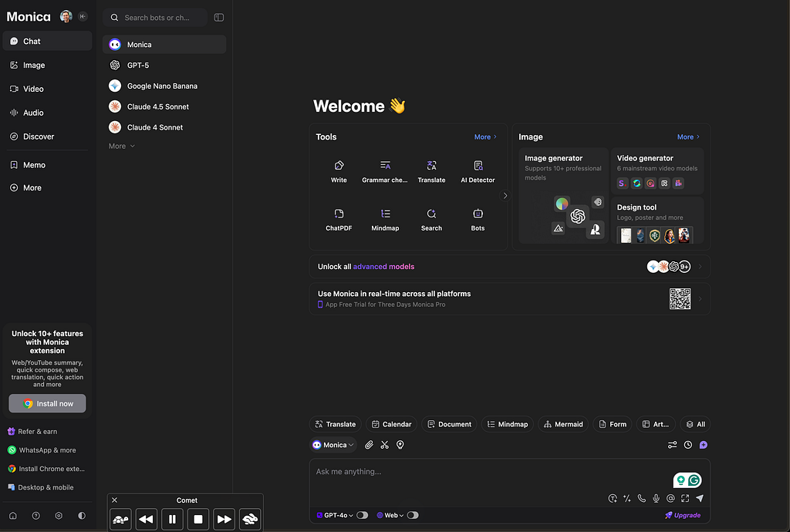This screenshot has width=790, height=532.
Task: Open More in the left sidebar
Action: click(x=47, y=187)
